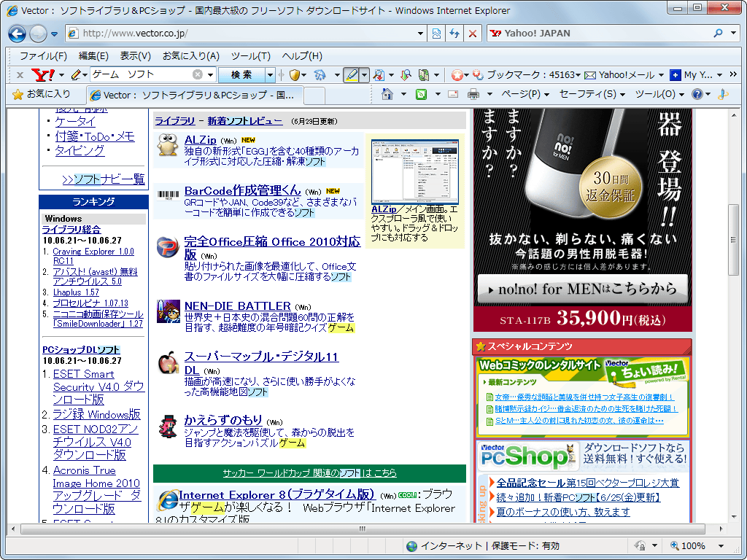Open Yahoo!メール from the toolbar
Screen dimensions: 747x560
tap(620, 75)
